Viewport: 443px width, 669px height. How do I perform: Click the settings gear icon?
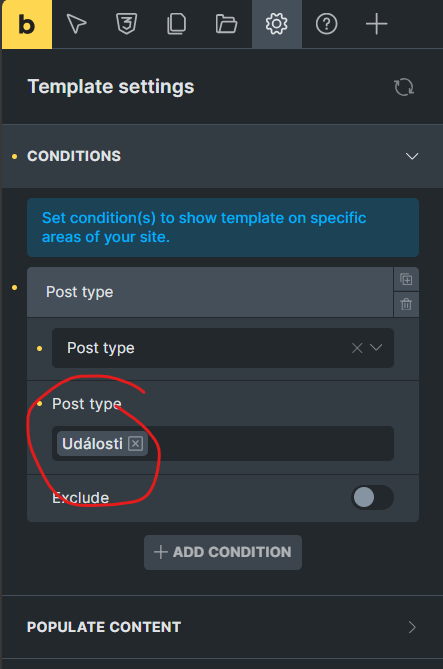[x=277, y=24]
